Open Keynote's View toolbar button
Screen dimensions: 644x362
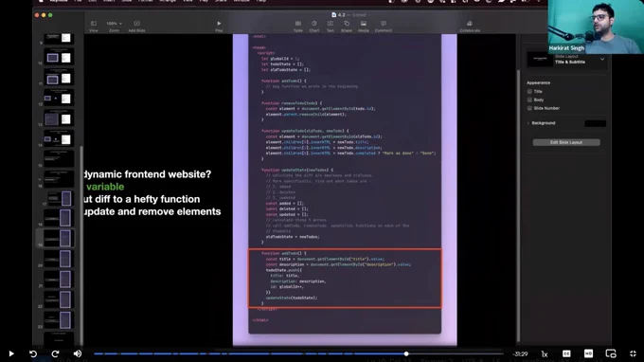pyautogui.click(x=94, y=27)
